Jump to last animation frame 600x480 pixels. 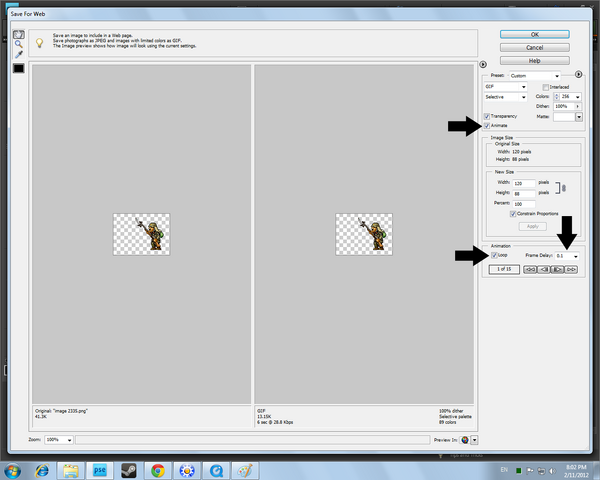click(571, 269)
